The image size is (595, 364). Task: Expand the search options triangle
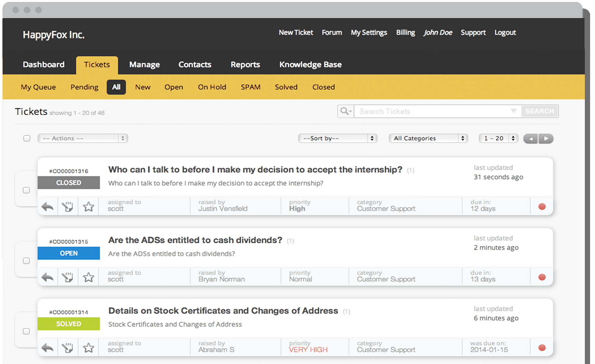pyautogui.click(x=513, y=111)
